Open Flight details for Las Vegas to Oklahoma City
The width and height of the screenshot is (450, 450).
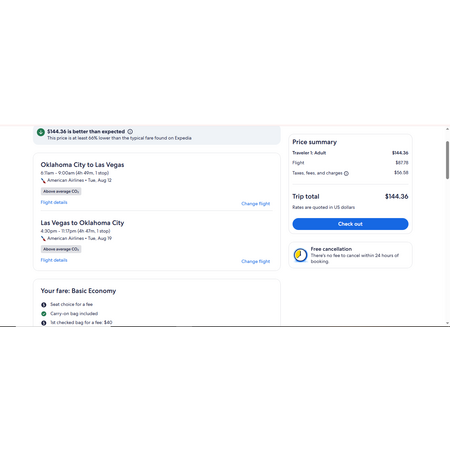point(54,260)
